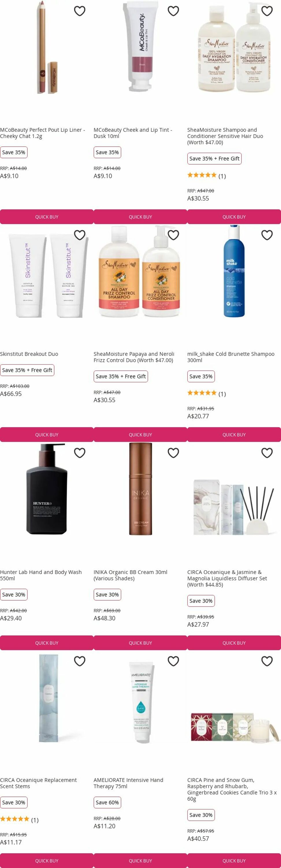The image size is (281, 868).
Task: Wishlist heart for SheaMoisture Sensitive Hair Duo
Action: click(267, 11)
